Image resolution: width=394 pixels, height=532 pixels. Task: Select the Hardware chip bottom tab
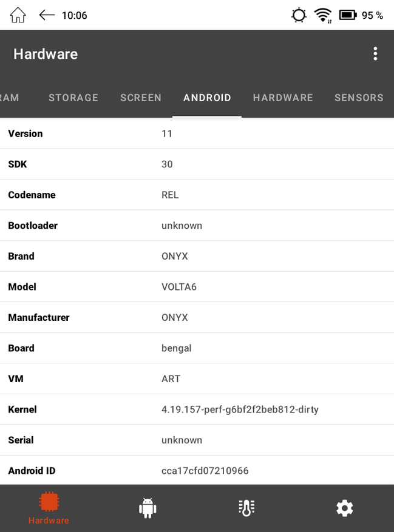(x=49, y=508)
